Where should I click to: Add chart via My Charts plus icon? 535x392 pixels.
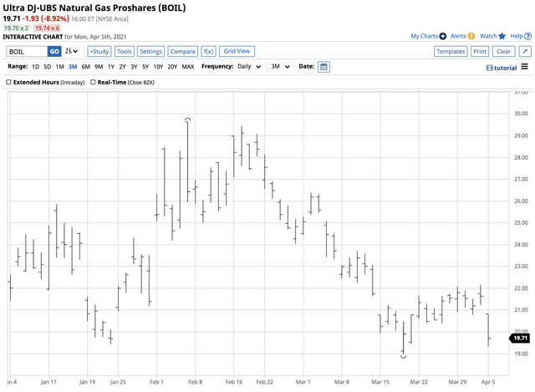click(443, 36)
